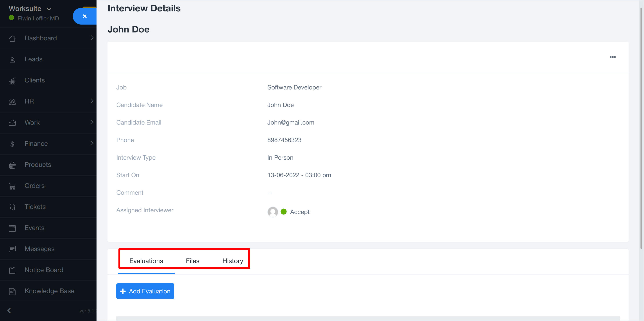Click the Events calendar icon

pos(12,228)
